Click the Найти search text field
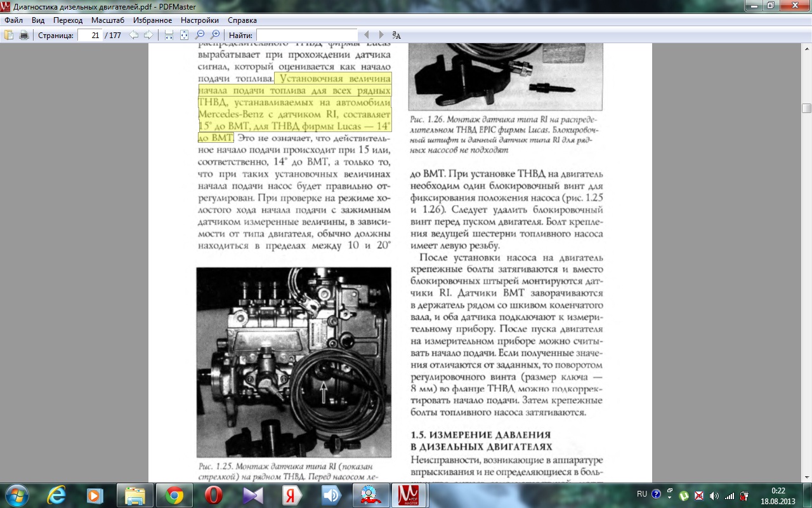This screenshot has width=812, height=508. pos(307,36)
